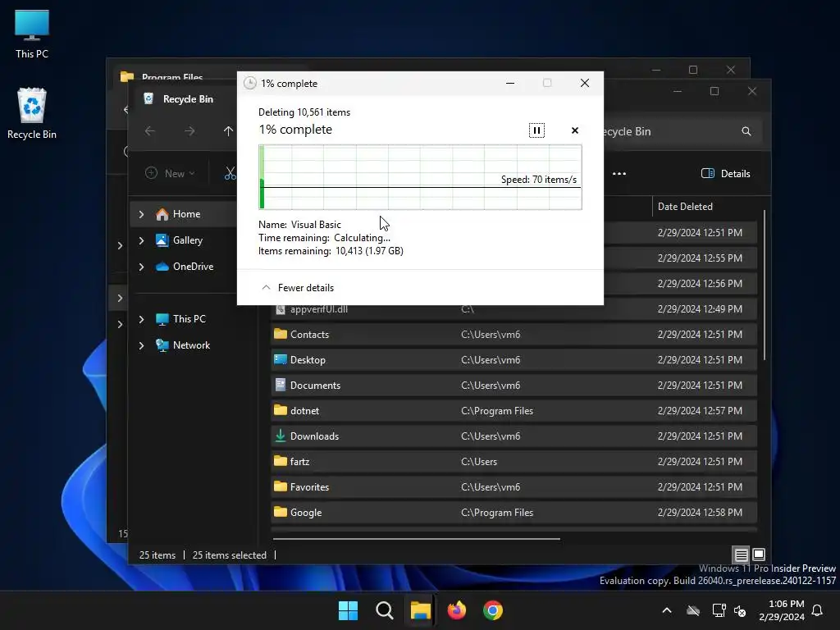840x630 pixels.
Task: Select the Contacts folder row
Action: click(x=514, y=335)
